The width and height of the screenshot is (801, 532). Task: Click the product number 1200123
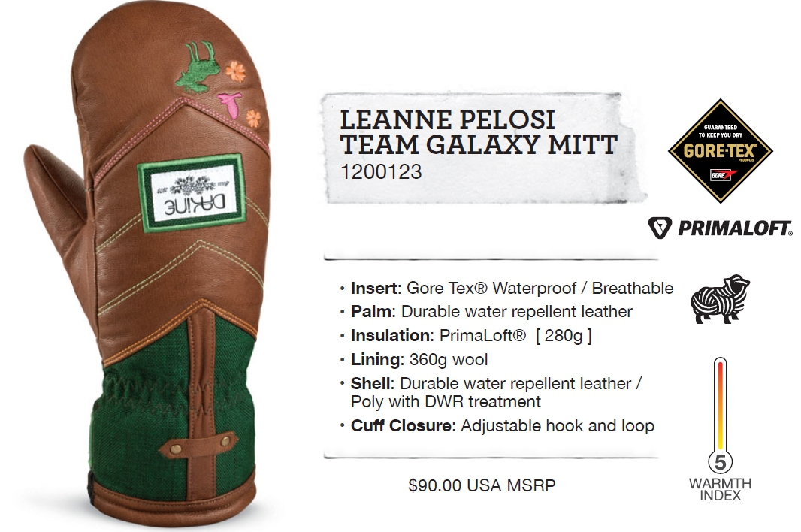[381, 172]
